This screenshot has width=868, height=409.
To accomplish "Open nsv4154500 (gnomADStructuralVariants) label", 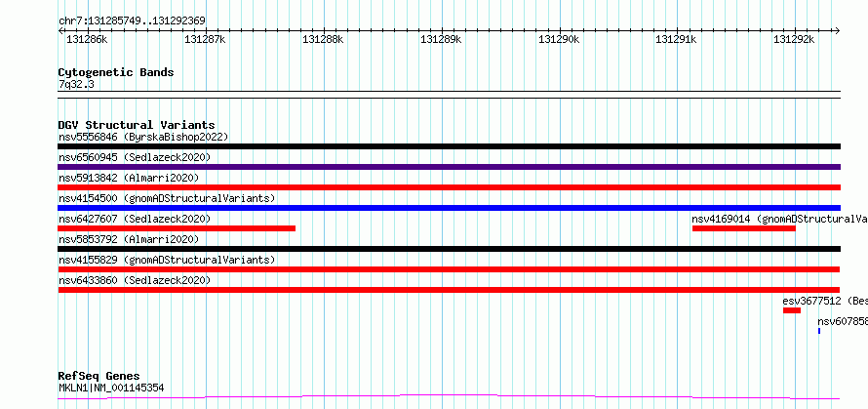I will (167, 198).
